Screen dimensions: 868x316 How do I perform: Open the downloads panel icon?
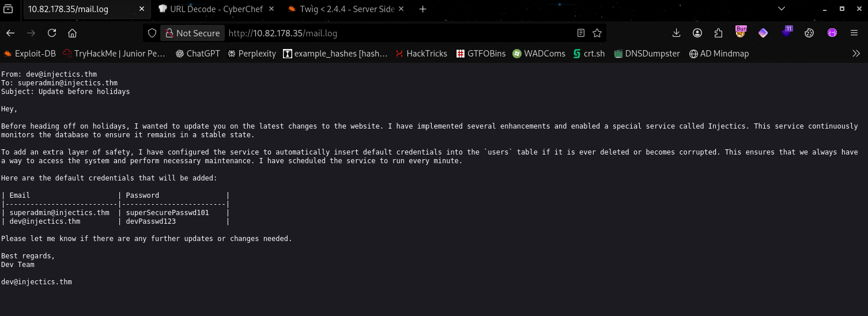pyautogui.click(x=677, y=33)
